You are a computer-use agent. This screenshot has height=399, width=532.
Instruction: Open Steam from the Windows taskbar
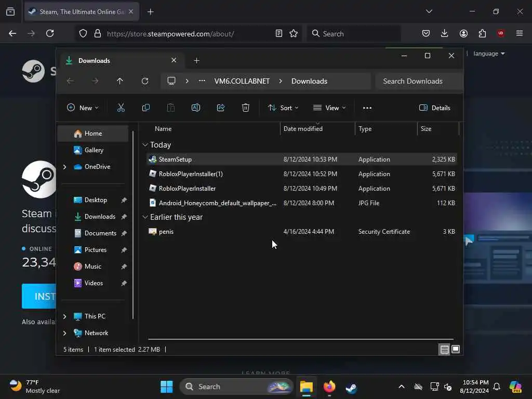(351, 387)
